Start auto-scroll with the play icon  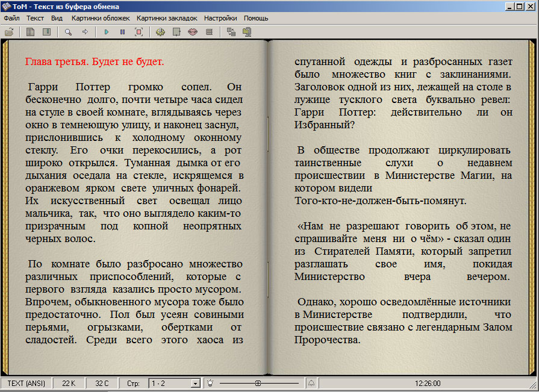click(x=107, y=32)
